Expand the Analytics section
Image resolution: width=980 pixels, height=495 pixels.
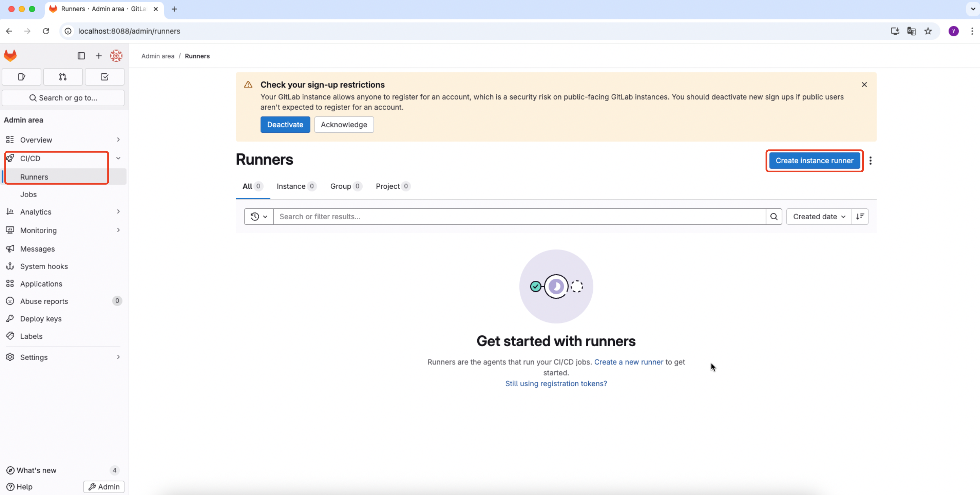click(118, 212)
